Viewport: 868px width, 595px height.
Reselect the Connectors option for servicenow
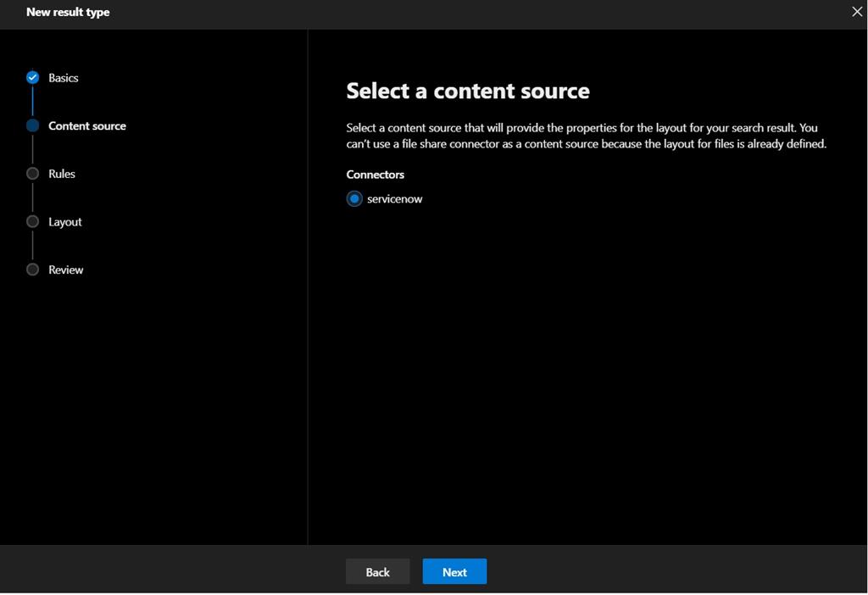click(353, 198)
